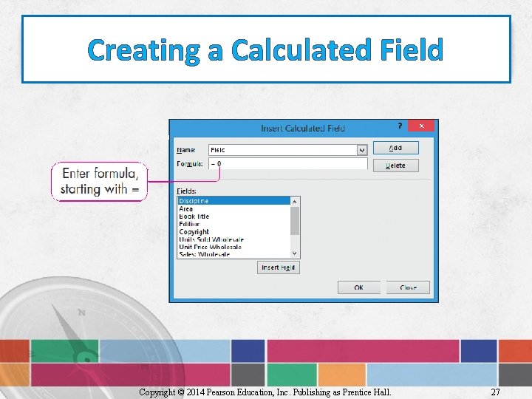Open the Name dropdown arrow
532x399 pixels.
362,150
